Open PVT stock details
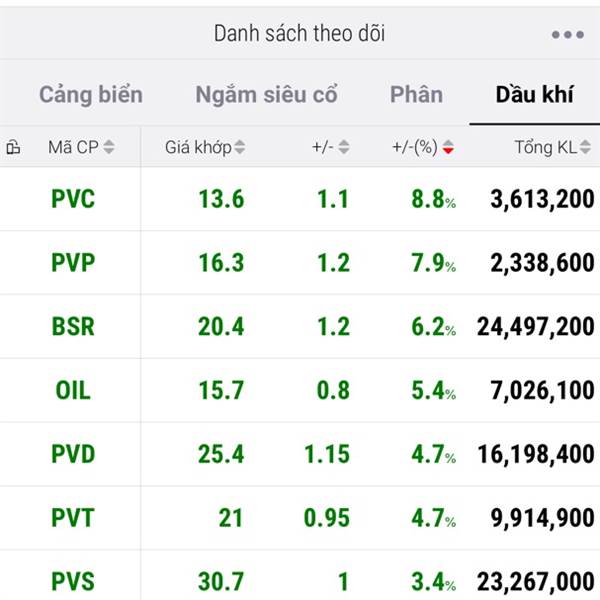The image size is (600, 600). tap(73, 518)
